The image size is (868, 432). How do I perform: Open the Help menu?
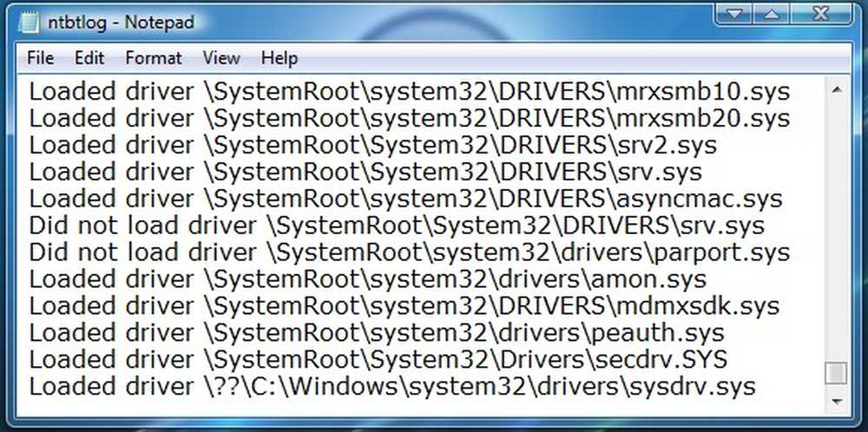point(279,59)
